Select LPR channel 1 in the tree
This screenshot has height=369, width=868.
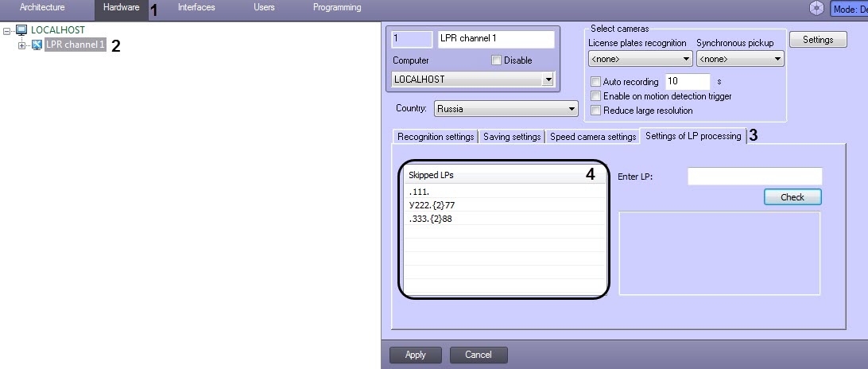point(75,45)
